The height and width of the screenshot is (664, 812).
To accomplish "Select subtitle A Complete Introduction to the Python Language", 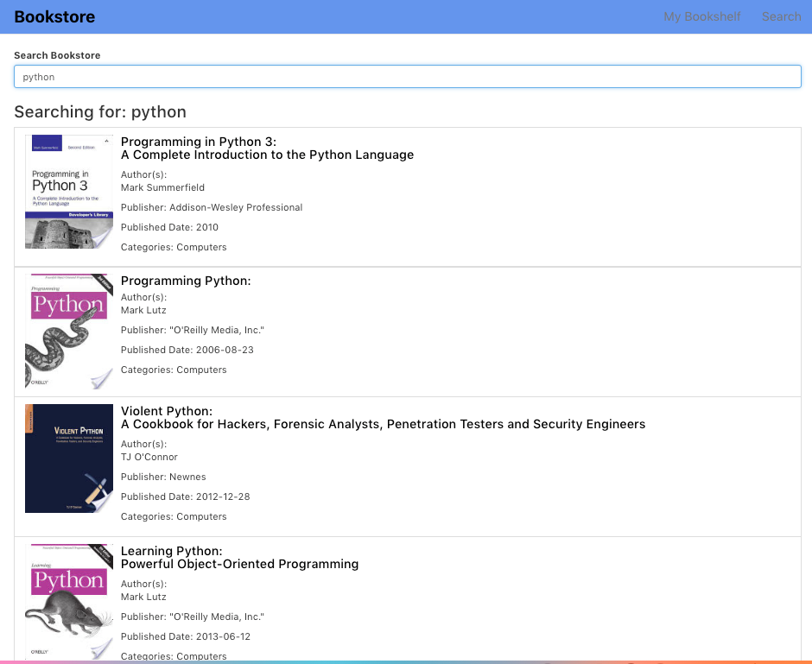I will 267,155.
